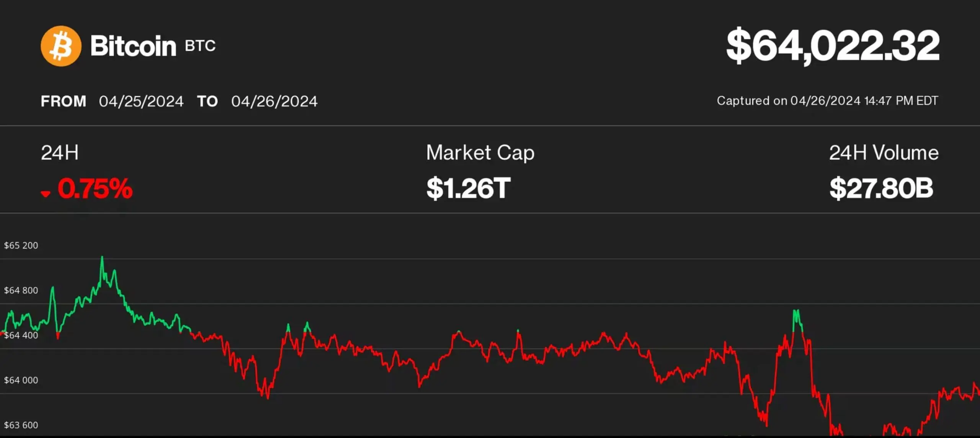Image resolution: width=980 pixels, height=438 pixels.
Task: Click the 0.75% change value
Action: tap(95, 189)
